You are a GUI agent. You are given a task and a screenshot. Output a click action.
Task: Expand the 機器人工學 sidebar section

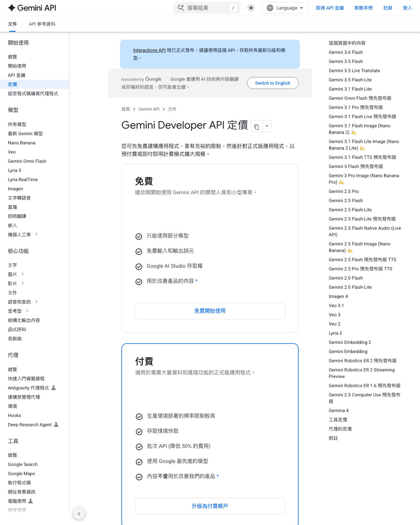36,235
